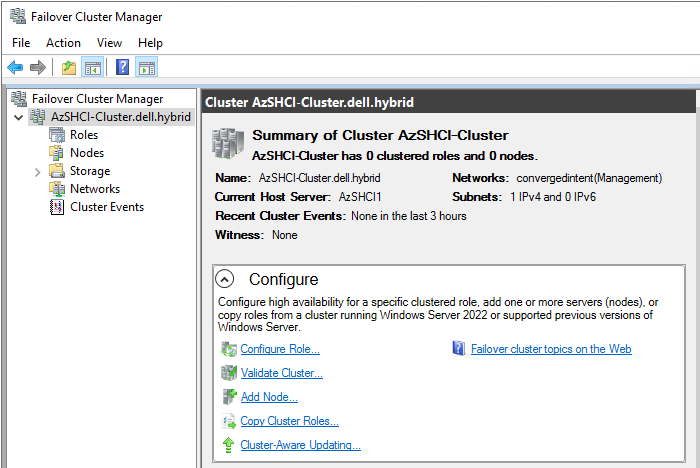Launch Cluster-Aware Updating link
Viewport: 700px width, 468px height.
pyautogui.click(x=300, y=445)
